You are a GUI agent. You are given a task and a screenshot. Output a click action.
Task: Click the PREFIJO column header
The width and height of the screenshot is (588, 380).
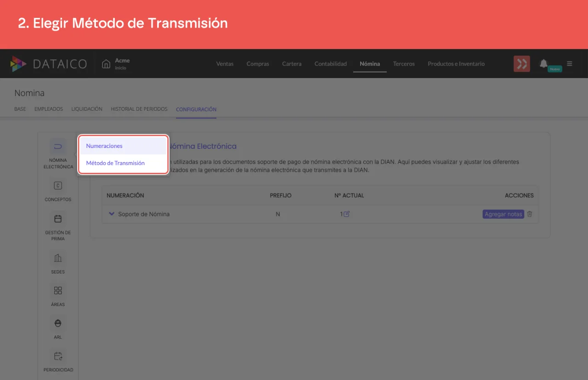pos(281,195)
